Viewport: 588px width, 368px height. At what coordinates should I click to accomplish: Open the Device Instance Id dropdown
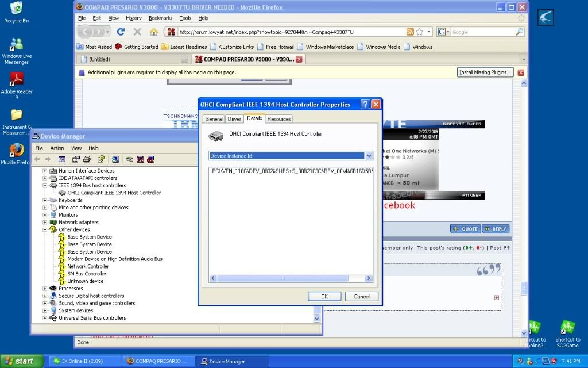[369, 156]
